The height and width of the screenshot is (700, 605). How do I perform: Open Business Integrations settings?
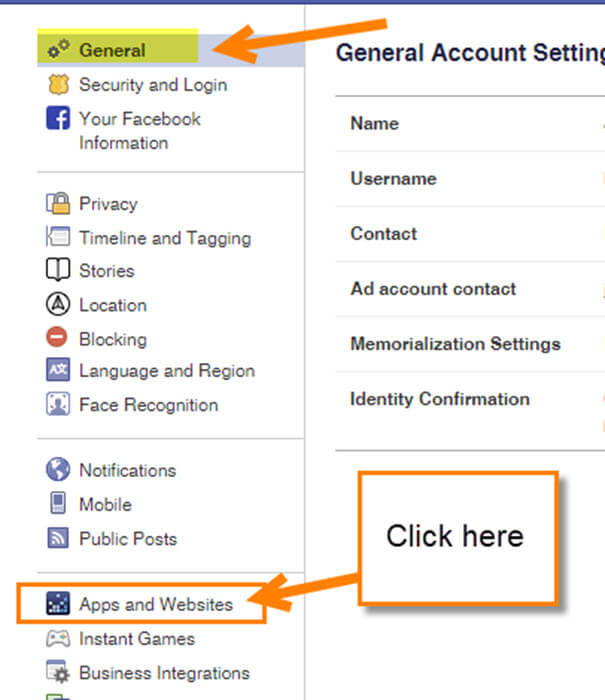click(164, 673)
